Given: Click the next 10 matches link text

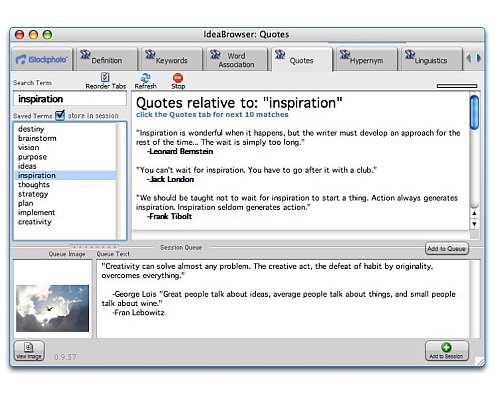Looking at the screenshot, I should coord(212,115).
